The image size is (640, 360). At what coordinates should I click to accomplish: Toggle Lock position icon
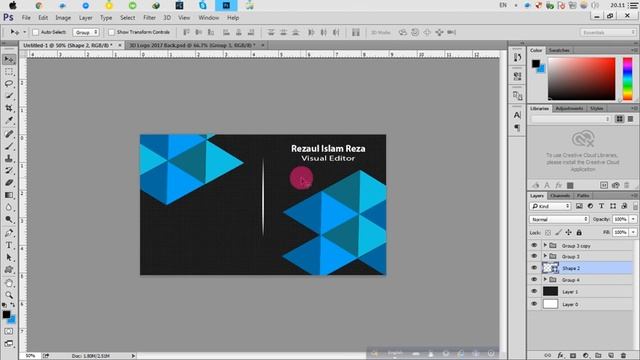coord(569,232)
